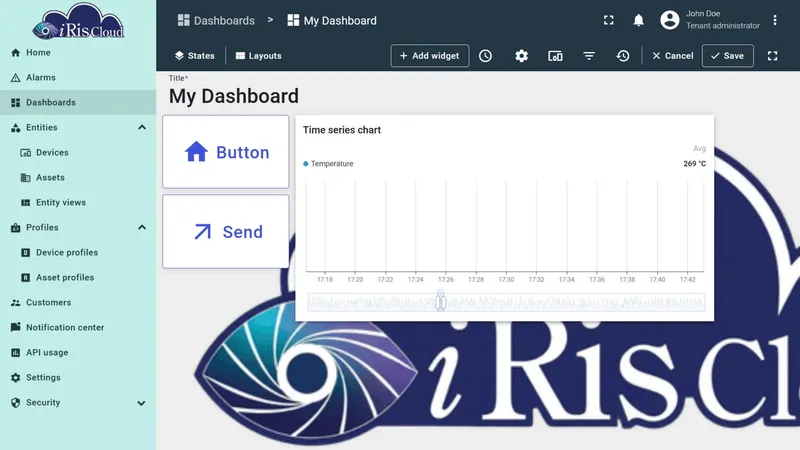Click the Send widget
This screenshot has width=800, height=450.
[x=226, y=232]
